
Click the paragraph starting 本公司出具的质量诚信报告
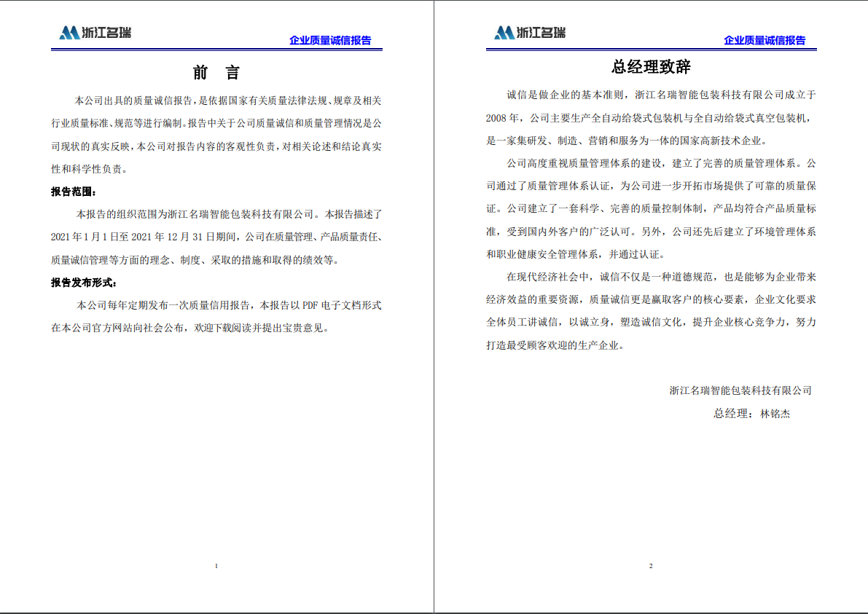(216, 134)
